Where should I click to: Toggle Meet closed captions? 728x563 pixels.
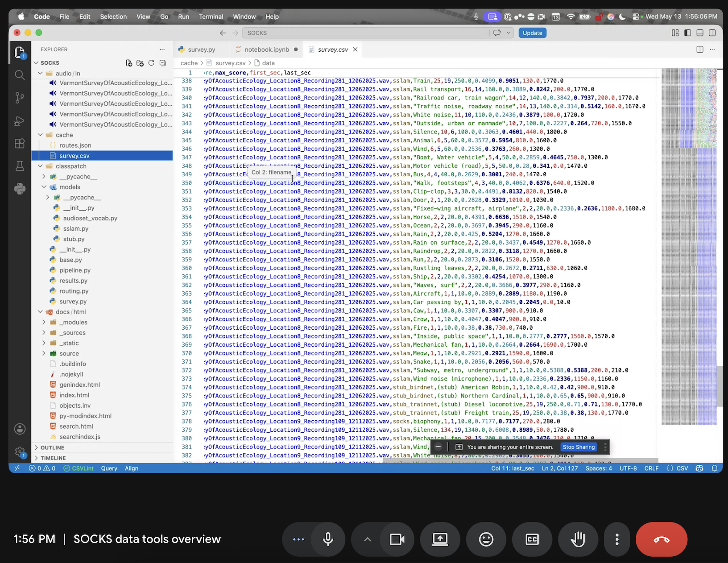pos(532,539)
